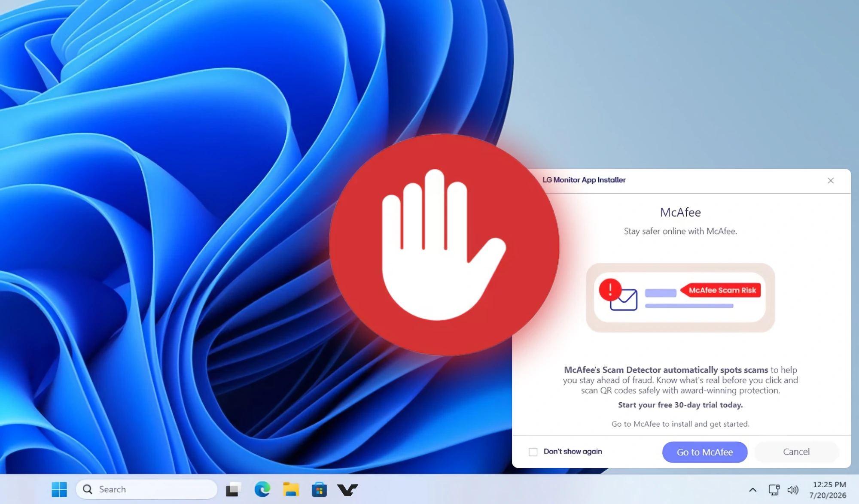Launch Microsoft Edge from the taskbar
This screenshot has width=859, height=504.
point(262,489)
